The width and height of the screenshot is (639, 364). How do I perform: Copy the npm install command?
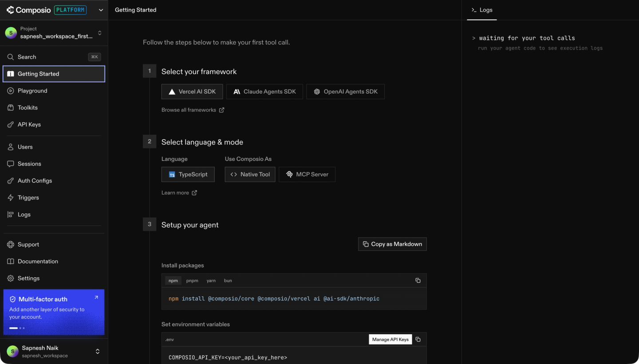pos(418,280)
